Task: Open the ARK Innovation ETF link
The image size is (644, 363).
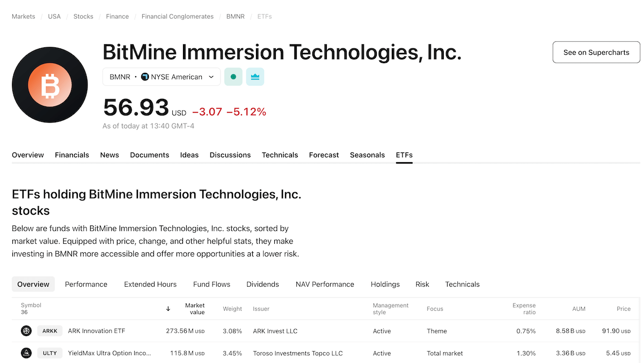Action: click(97, 331)
